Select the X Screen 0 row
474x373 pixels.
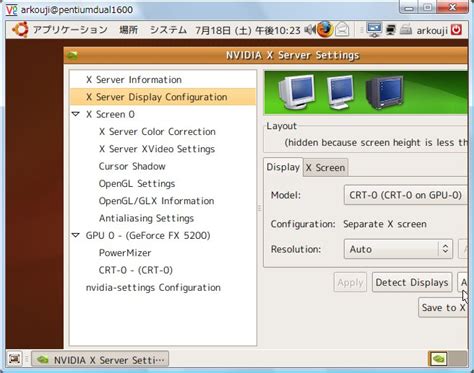pyautogui.click(x=163, y=114)
